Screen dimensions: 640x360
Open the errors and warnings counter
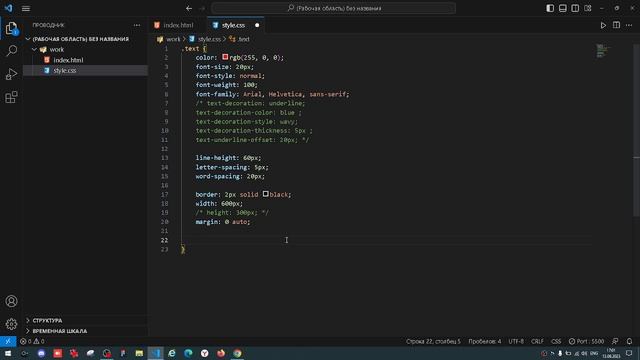pos(32,341)
